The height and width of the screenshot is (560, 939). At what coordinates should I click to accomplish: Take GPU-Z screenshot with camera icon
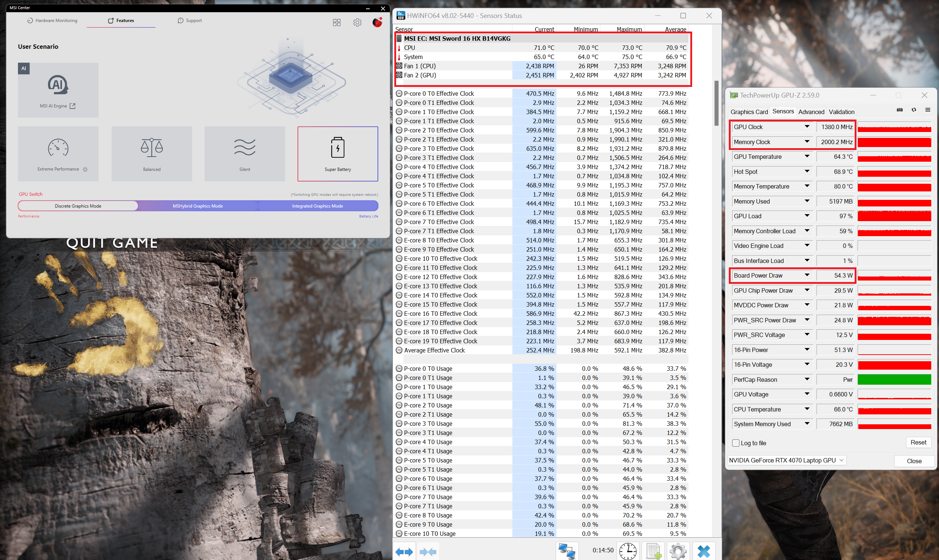click(900, 110)
